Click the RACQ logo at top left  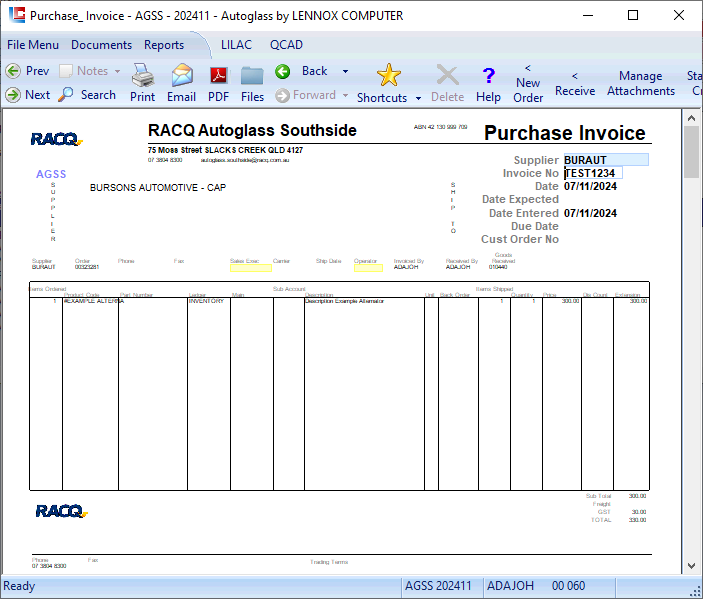[56, 139]
